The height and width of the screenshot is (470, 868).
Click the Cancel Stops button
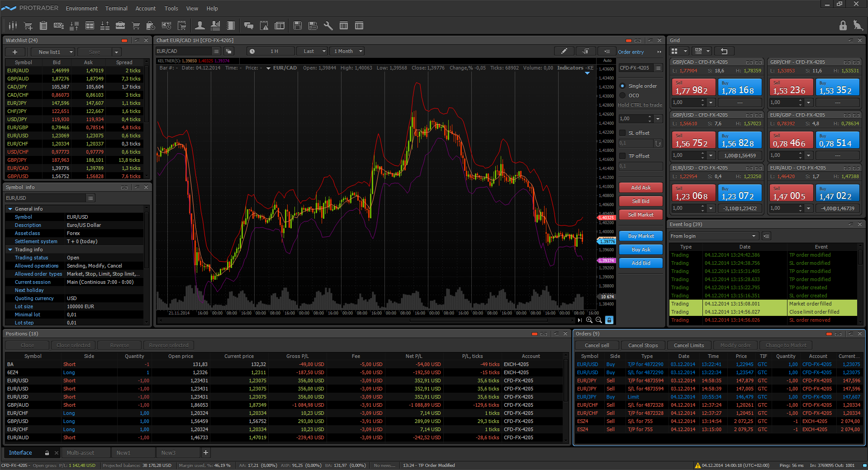point(643,345)
